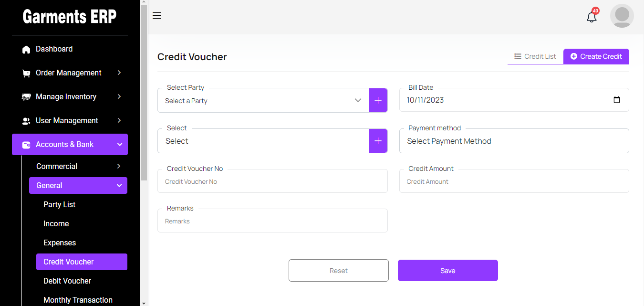Open the notifications bell icon

click(592, 17)
